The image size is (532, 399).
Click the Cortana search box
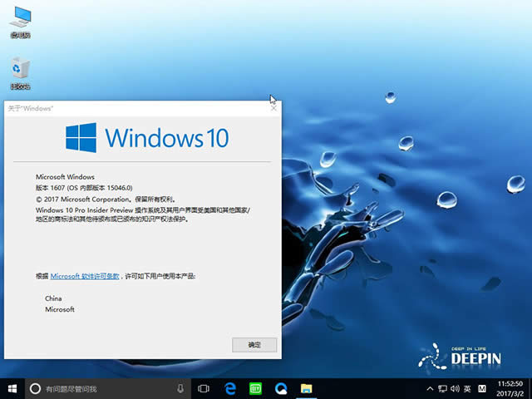point(100,388)
